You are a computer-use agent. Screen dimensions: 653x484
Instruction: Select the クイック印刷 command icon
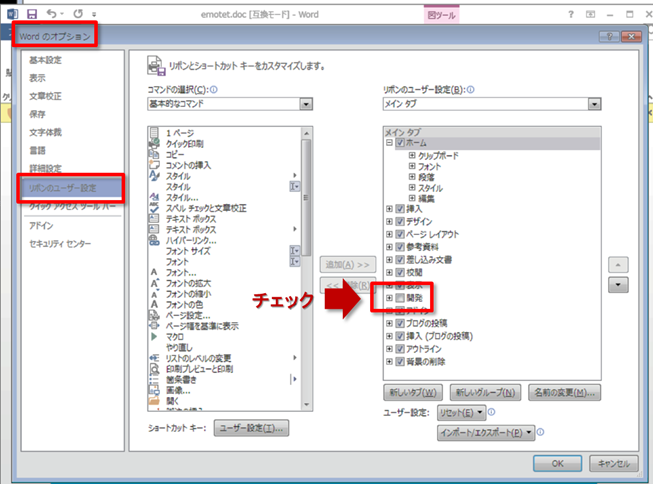click(x=154, y=144)
